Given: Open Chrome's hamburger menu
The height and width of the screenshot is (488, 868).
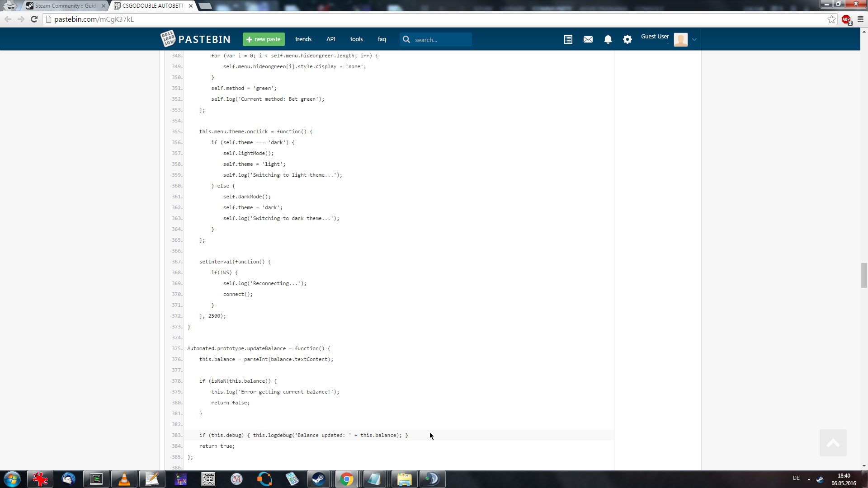Looking at the screenshot, I should 860,19.
